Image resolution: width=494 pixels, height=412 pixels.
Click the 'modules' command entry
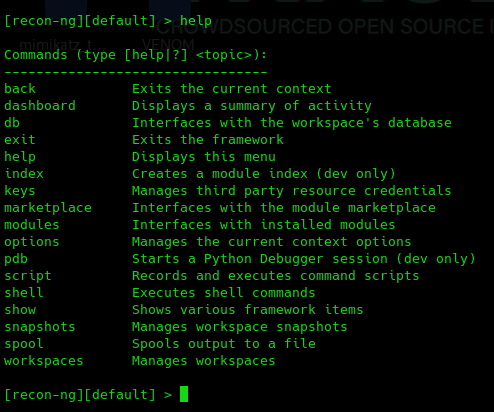point(32,225)
